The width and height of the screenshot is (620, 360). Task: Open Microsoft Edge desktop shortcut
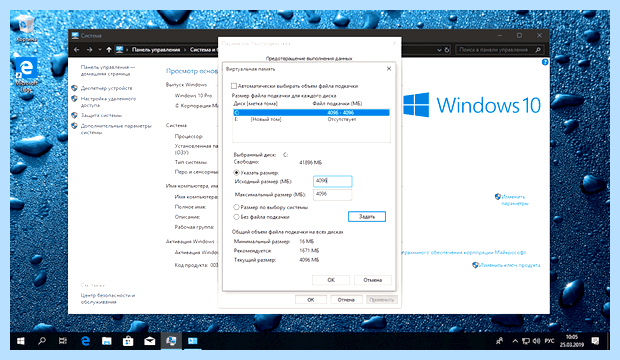(x=26, y=75)
